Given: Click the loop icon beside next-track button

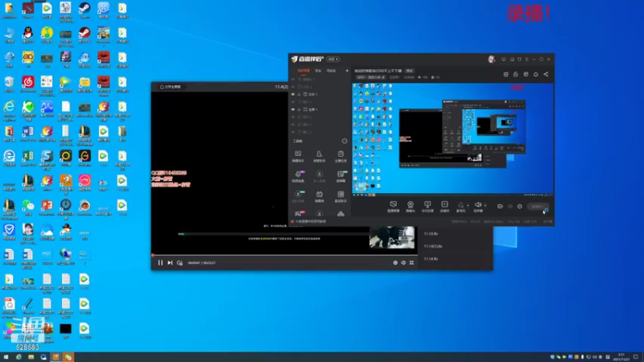Looking at the screenshot, I should [x=180, y=263].
